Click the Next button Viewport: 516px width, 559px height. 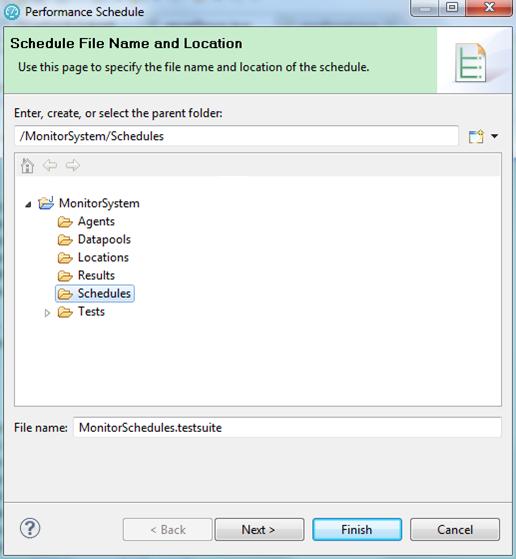[259, 529]
